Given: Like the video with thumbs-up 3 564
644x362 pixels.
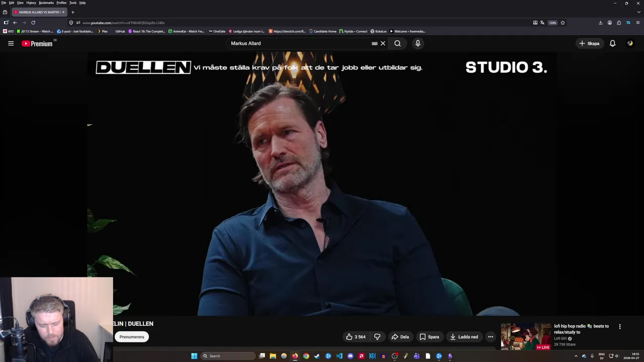Looking at the screenshot, I should click(x=356, y=337).
